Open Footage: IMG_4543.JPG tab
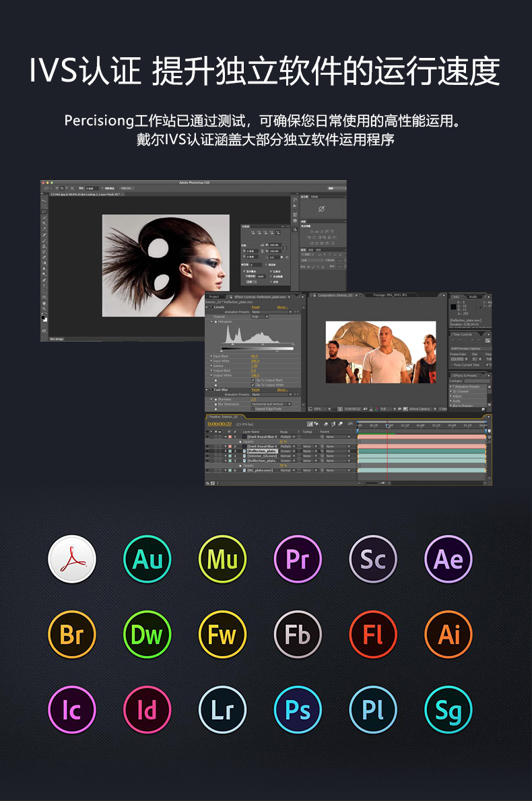The image size is (532, 801). [390, 295]
